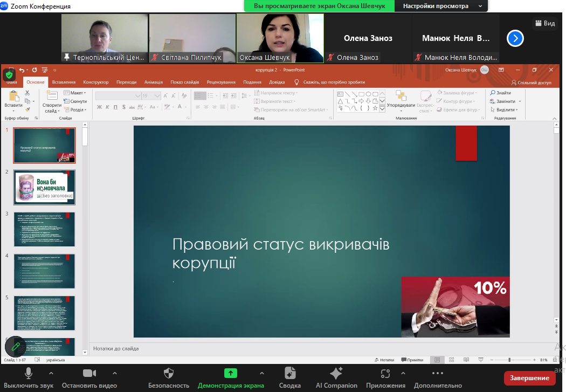Toggle the Нотатки notes pane
Viewport: 566px width, 392px height.
click(384, 360)
